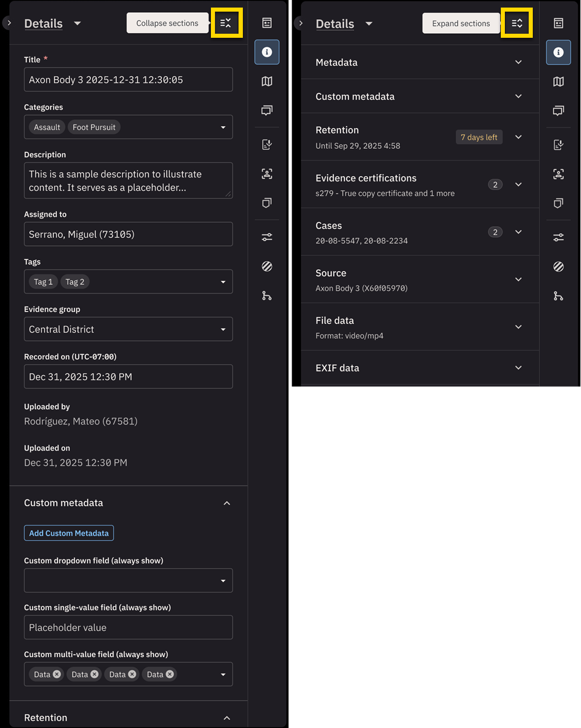Click the comments icon beside the Custom metadata row
Image resolution: width=581 pixels, height=728 pixels.
558,110
